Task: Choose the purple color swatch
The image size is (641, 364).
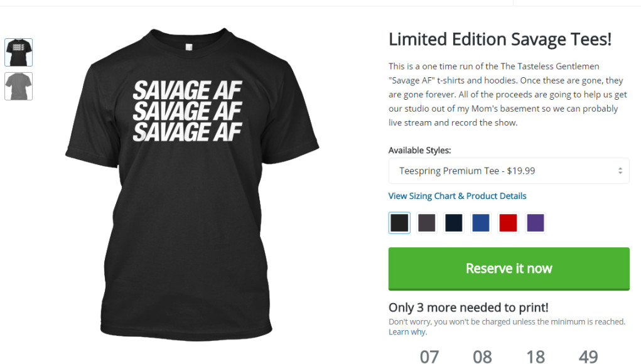Action: [x=535, y=223]
